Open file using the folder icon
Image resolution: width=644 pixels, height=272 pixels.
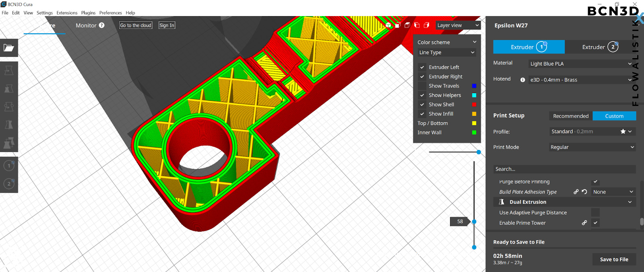tap(8, 48)
